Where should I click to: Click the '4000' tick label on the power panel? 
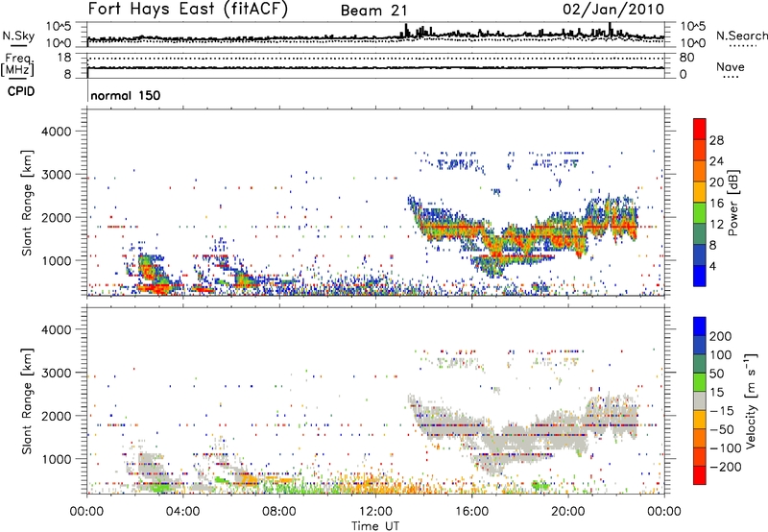click(x=57, y=132)
